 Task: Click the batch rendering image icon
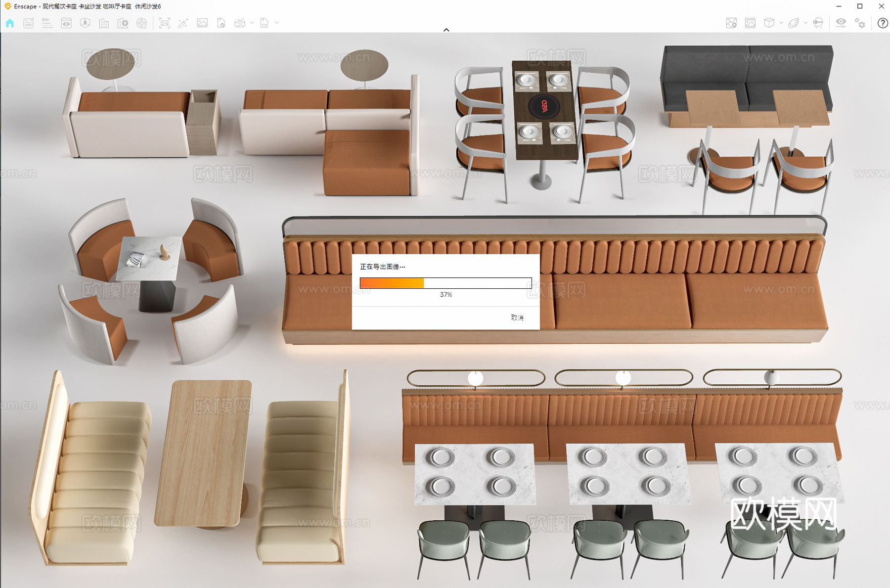coord(202,23)
